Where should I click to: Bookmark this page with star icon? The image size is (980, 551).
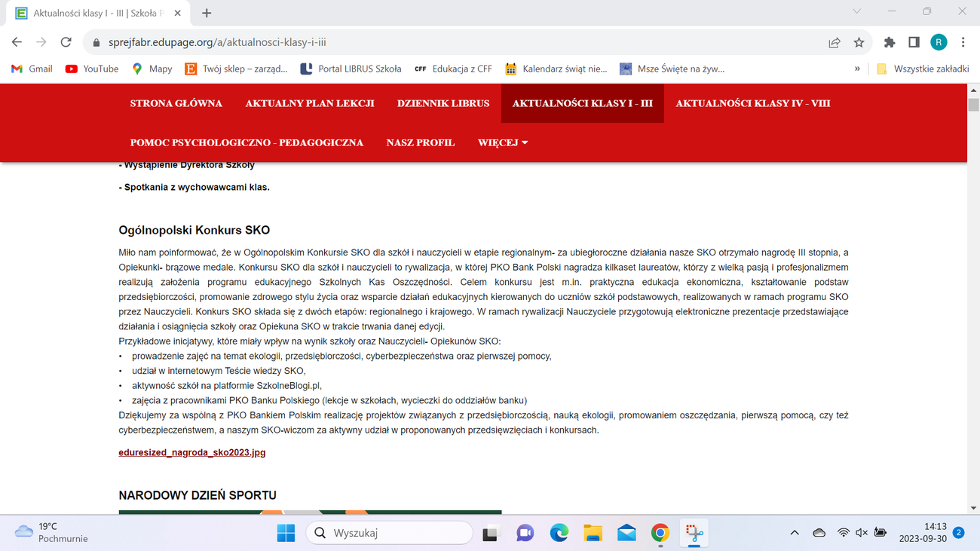859,43
